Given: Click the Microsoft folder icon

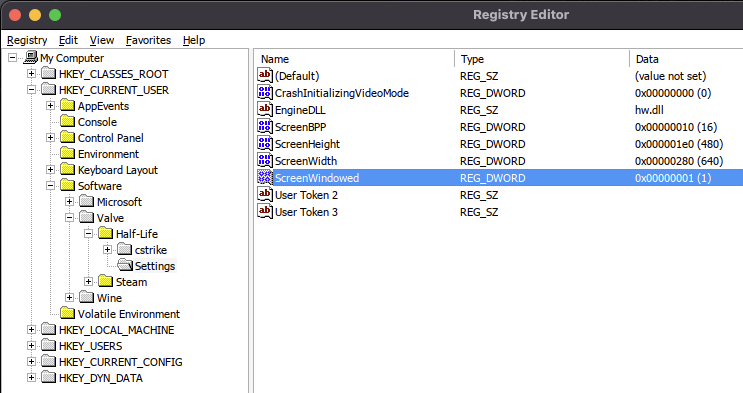Looking at the screenshot, I should coord(87,201).
